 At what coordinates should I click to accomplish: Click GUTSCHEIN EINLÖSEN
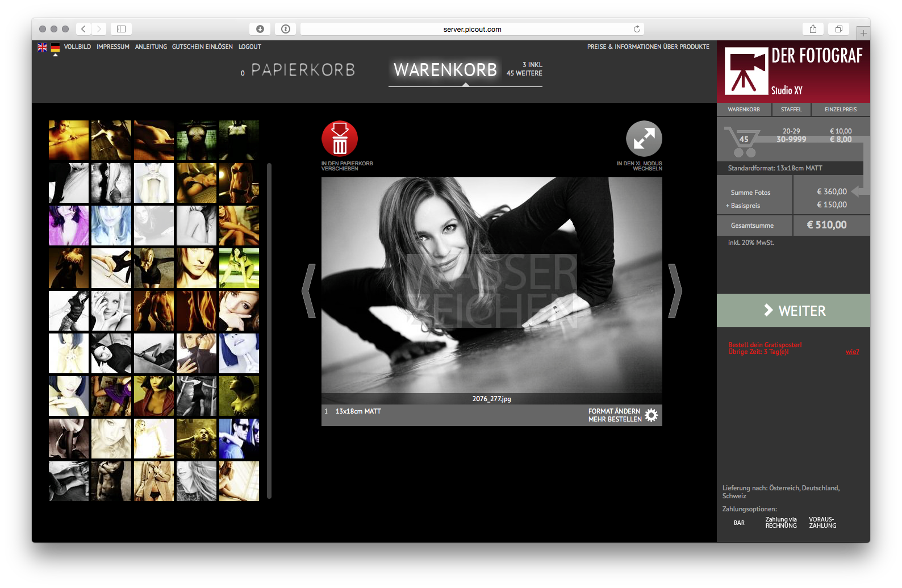[x=202, y=47]
